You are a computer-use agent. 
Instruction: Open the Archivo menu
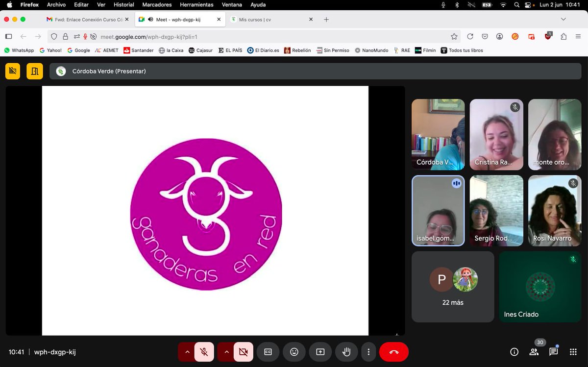[x=56, y=4]
